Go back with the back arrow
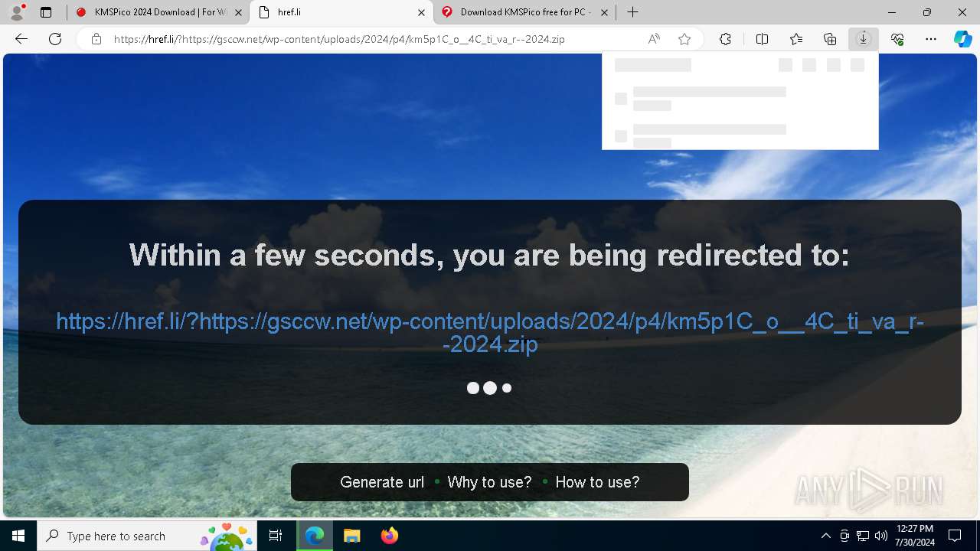The width and height of the screenshot is (980, 551). (x=21, y=39)
